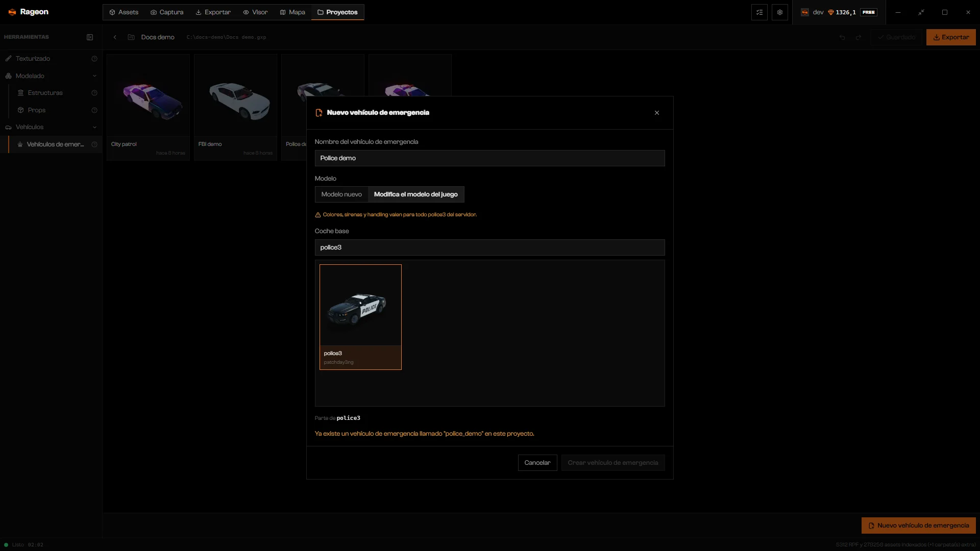Click the redo arrow icon
This screenshot has height=551, width=980.
[x=859, y=37]
